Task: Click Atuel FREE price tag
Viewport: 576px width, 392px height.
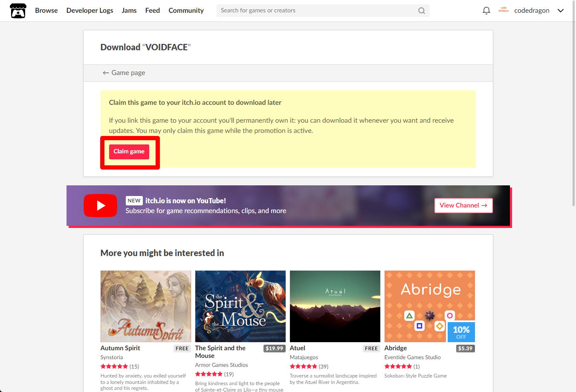Action: (371, 349)
